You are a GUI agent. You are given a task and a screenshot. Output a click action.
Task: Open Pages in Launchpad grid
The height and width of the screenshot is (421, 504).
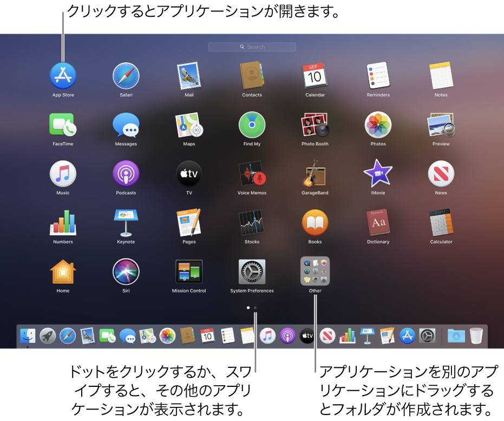pos(189,223)
